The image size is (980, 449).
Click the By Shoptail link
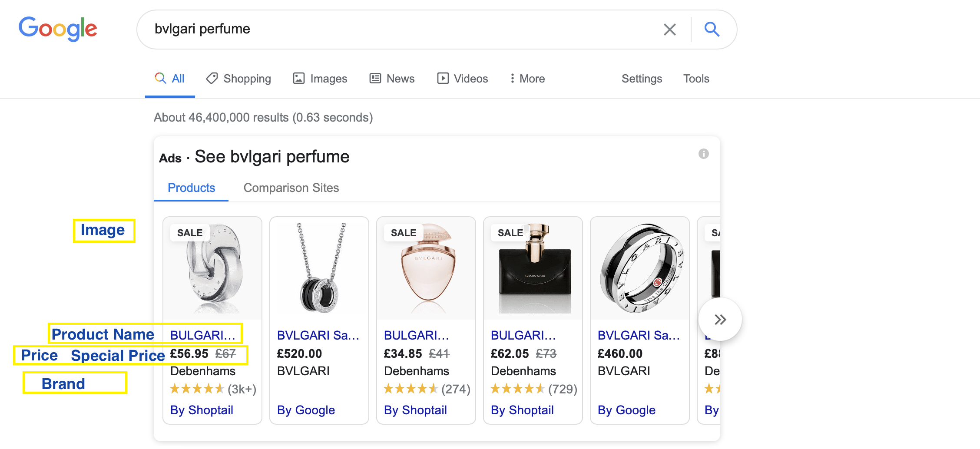[x=202, y=410]
